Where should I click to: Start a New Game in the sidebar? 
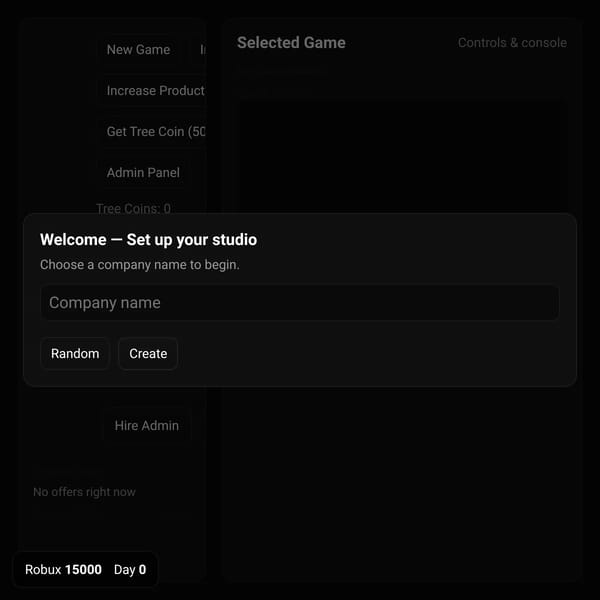(x=139, y=50)
